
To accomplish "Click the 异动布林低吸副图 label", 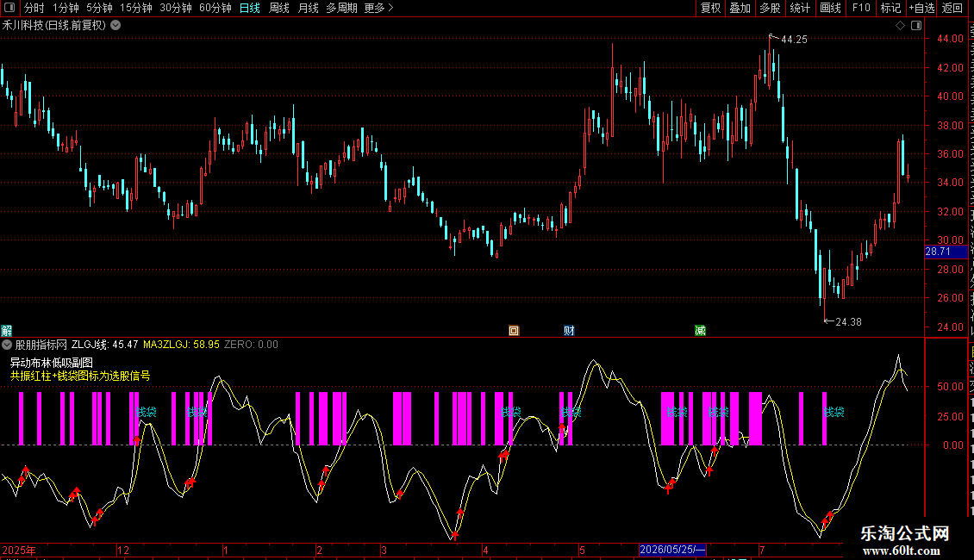I will tap(52, 363).
